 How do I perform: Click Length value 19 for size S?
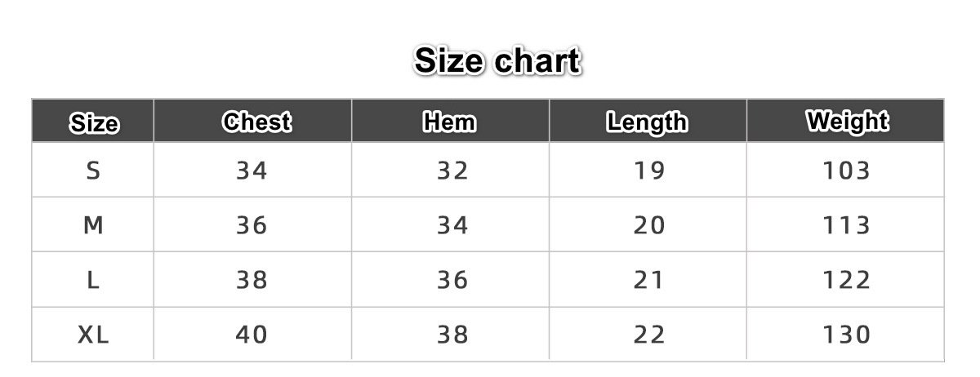click(x=649, y=171)
